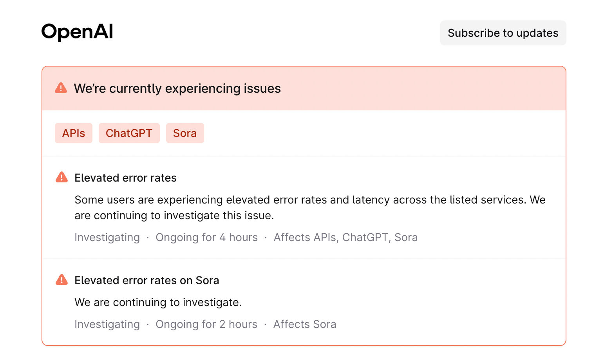Viewport: 604px width, 364px height.
Task: Click 'Investigating' status of the 4-hour incident
Action: coord(107,237)
